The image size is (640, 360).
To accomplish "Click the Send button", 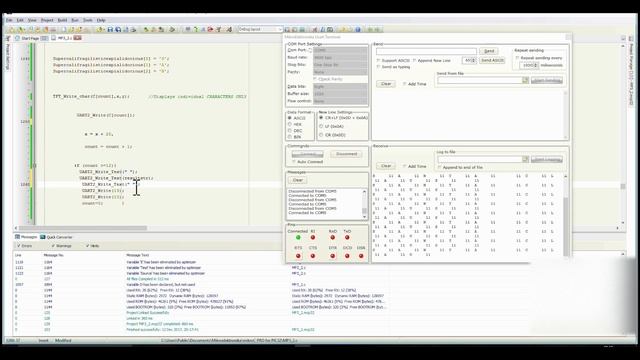I will tap(489, 51).
